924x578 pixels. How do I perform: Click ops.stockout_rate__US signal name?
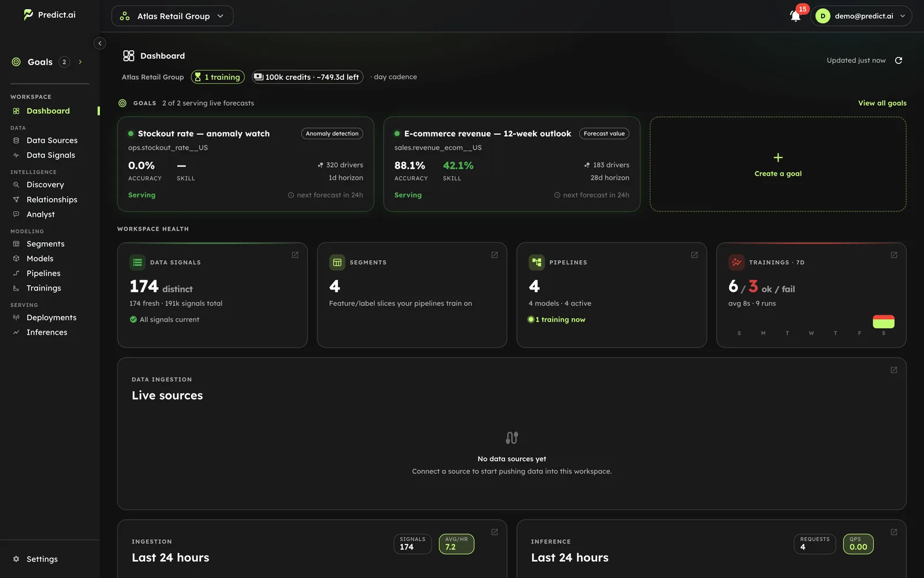(x=168, y=148)
